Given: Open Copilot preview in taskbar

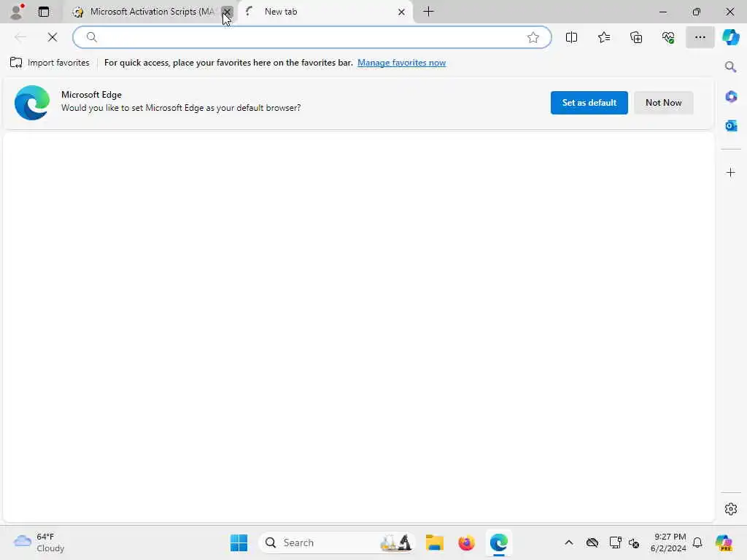Looking at the screenshot, I should pos(724,542).
